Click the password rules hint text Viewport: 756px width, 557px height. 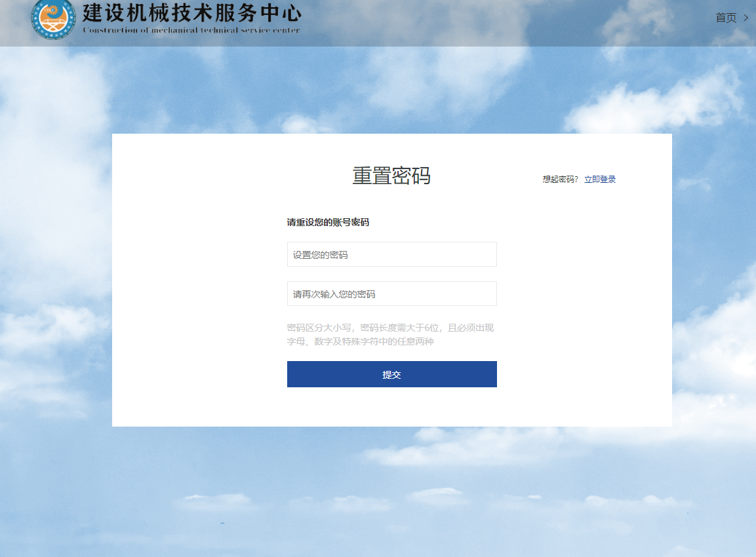click(391, 334)
